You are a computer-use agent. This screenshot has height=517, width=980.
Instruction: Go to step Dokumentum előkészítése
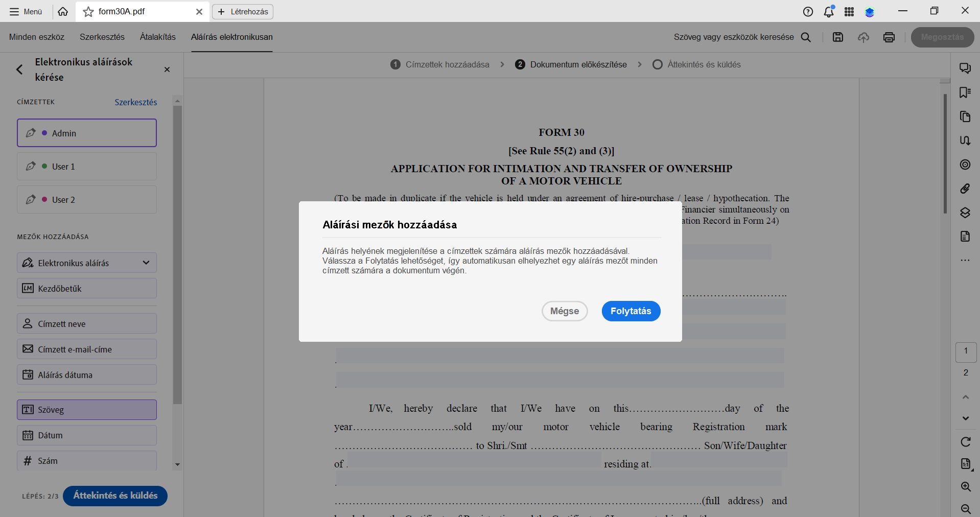point(571,64)
